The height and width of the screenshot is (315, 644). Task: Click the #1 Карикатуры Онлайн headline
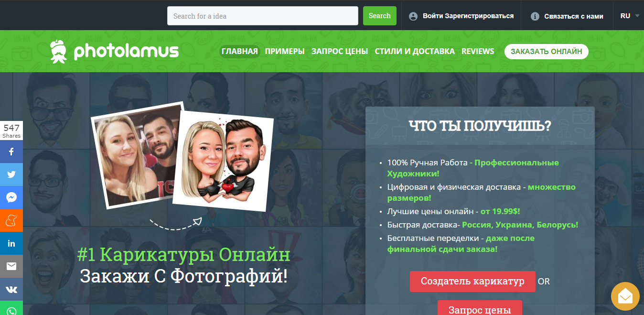183,255
